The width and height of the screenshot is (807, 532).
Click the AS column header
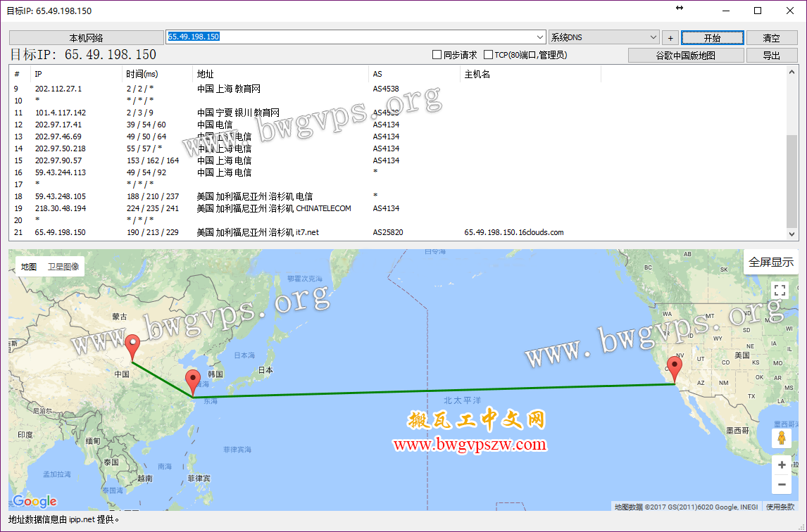(x=414, y=74)
